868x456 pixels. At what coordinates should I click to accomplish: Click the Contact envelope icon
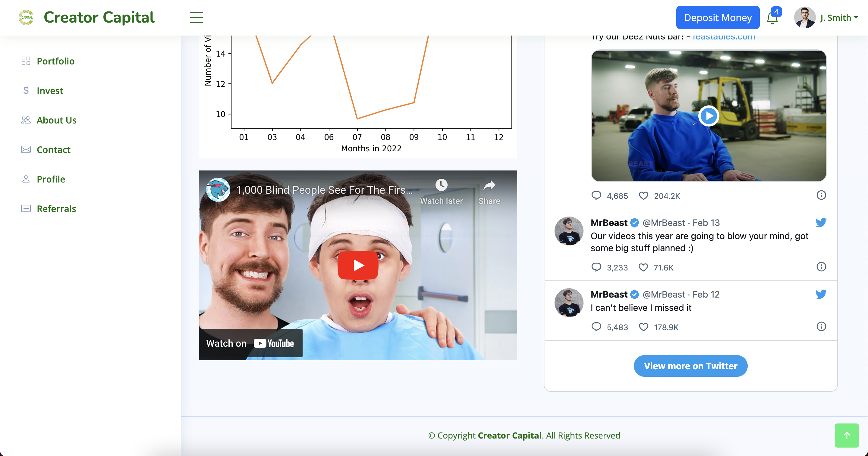pyautogui.click(x=26, y=149)
